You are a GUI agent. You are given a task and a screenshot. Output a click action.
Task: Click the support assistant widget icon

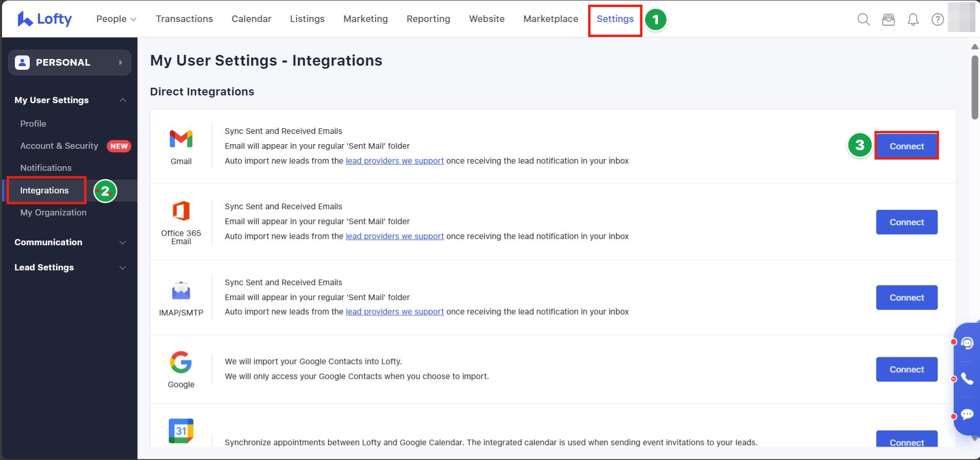(967, 343)
